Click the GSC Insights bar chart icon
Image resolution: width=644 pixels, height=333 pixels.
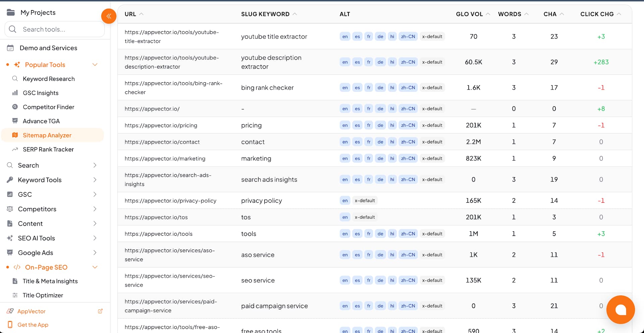[x=15, y=93]
